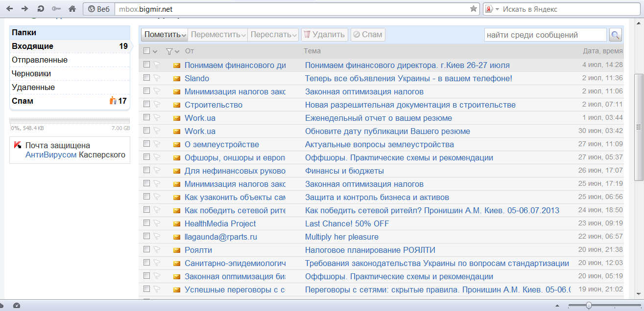Screen dimensions: 644x311
Task: Expand the Переместить dropdown
Action: [x=218, y=35]
